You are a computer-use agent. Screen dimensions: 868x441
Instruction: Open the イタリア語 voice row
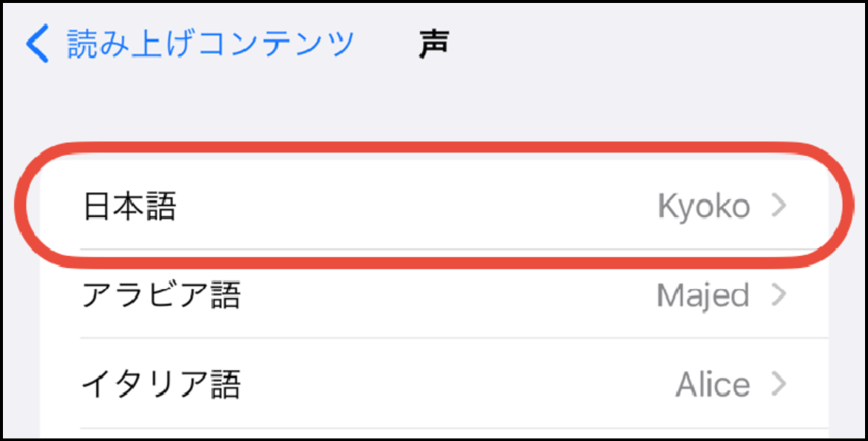click(x=160, y=385)
